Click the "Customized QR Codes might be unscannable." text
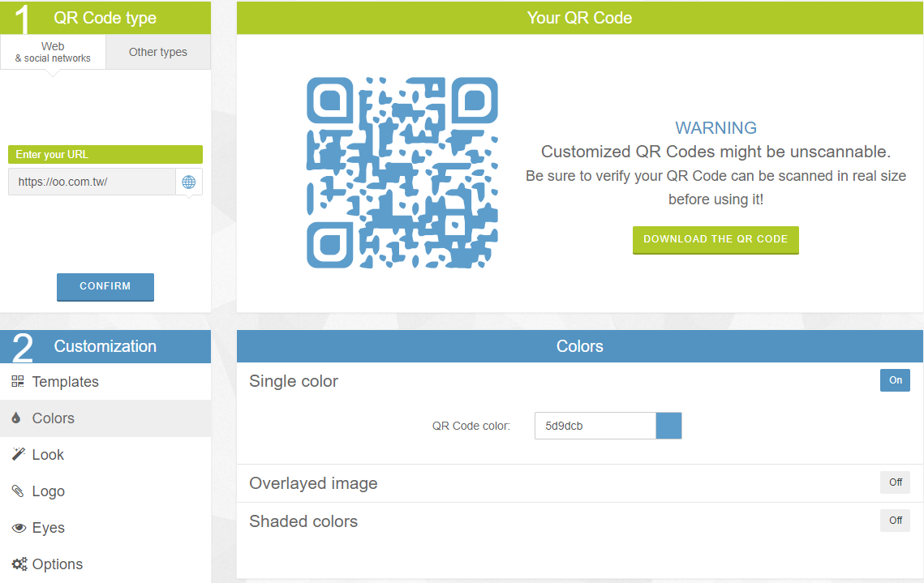Viewport: 924px width, 583px height. [x=716, y=152]
